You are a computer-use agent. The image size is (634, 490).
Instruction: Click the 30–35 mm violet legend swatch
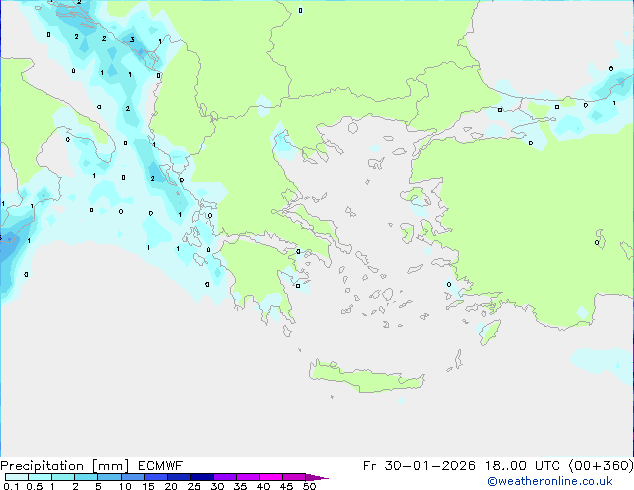click(x=225, y=477)
